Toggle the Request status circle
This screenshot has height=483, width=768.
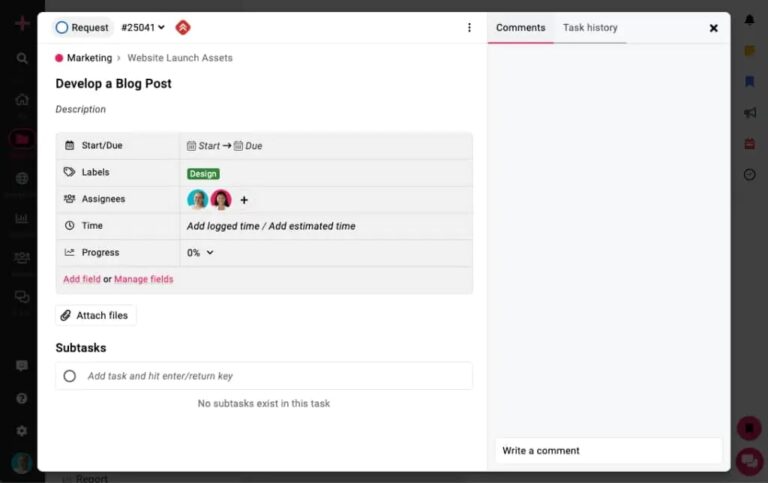click(x=62, y=28)
